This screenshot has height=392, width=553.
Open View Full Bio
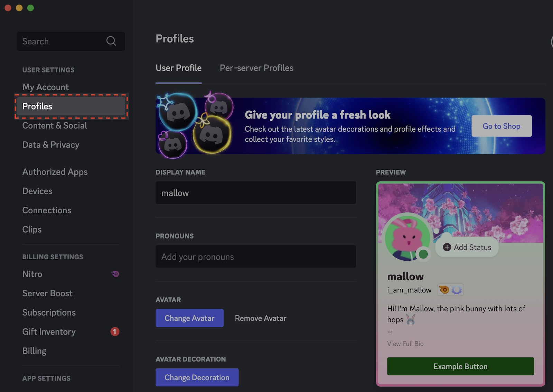(x=405, y=344)
